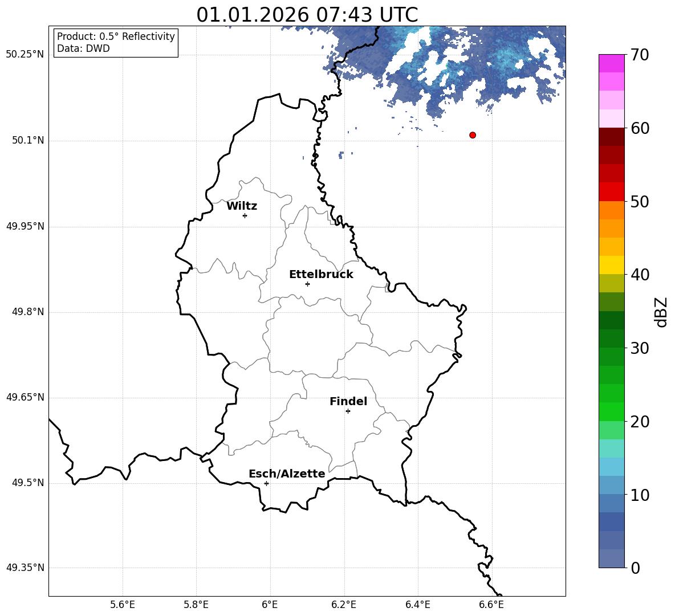Click the Wiltz station cross marker
This screenshot has height=616, width=675.
tap(245, 215)
